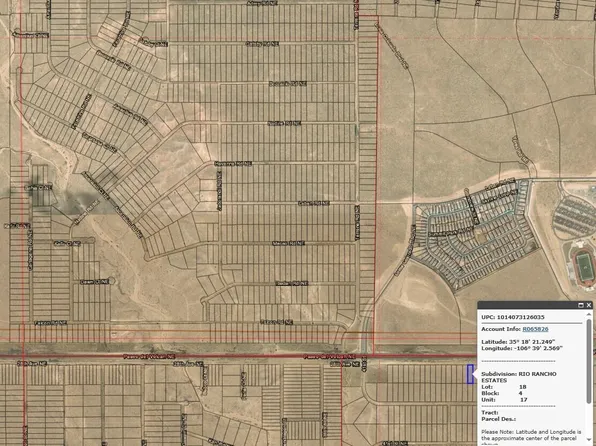This screenshot has width=596, height=446.
Task: Select the blue highlighted parcel on map
Action: pos(471,374)
